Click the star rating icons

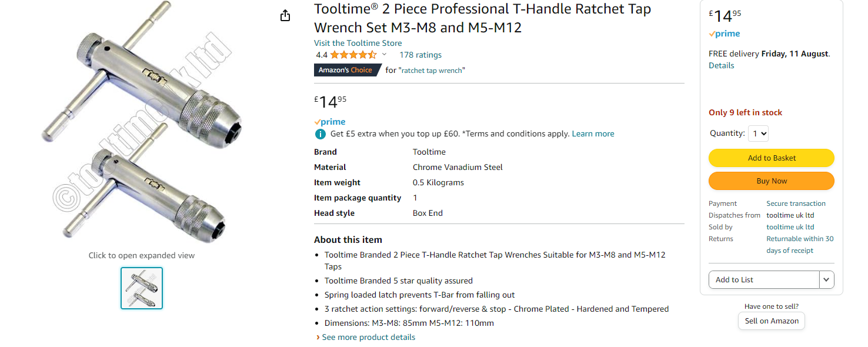[353, 55]
